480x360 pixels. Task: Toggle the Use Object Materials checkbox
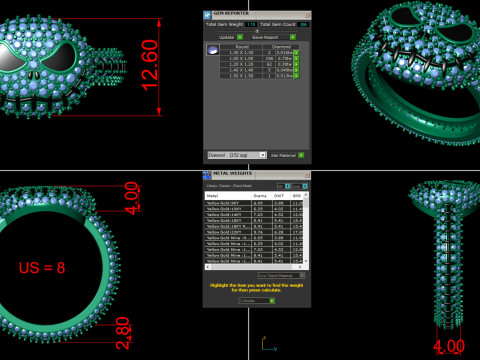point(302,276)
